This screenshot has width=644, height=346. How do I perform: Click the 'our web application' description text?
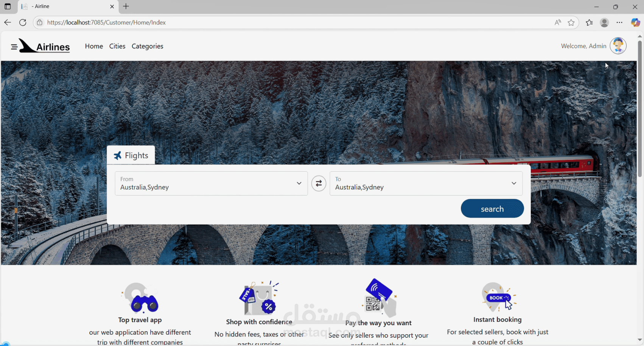(x=140, y=337)
